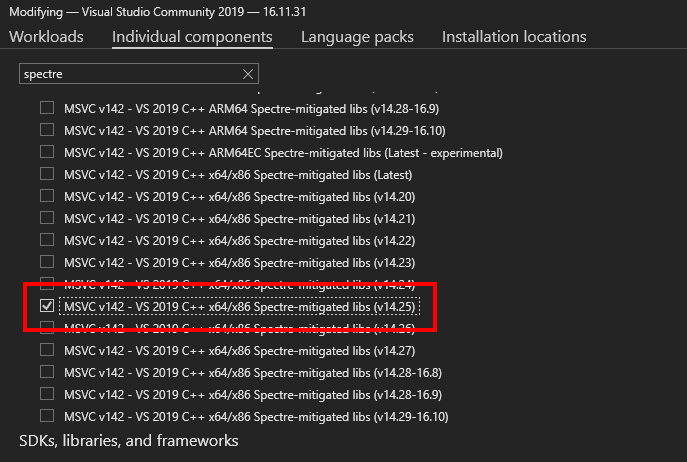Select x64/x86 Spectre-mitigated libs (v14.22) checkbox
This screenshot has width=687, height=462.
tap(47, 240)
